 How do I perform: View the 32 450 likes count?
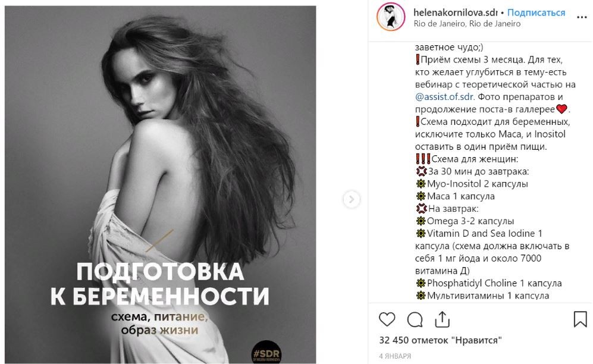[440, 340]
